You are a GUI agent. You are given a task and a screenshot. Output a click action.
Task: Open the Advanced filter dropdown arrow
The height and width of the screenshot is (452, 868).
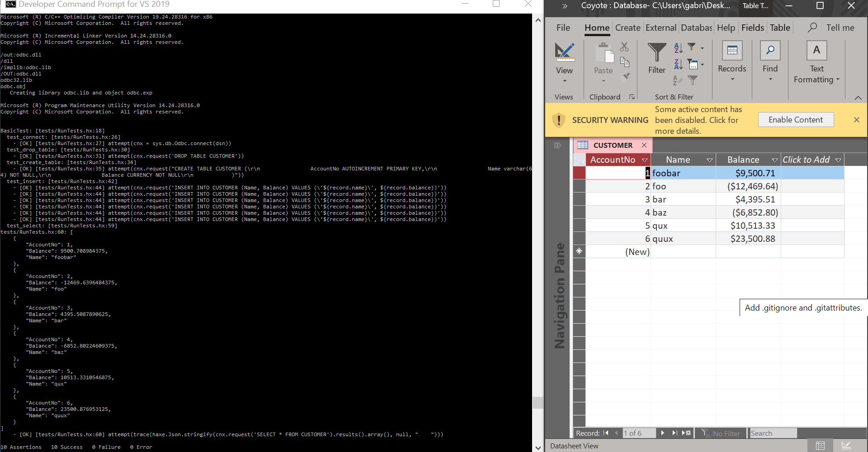click(702, 65)
